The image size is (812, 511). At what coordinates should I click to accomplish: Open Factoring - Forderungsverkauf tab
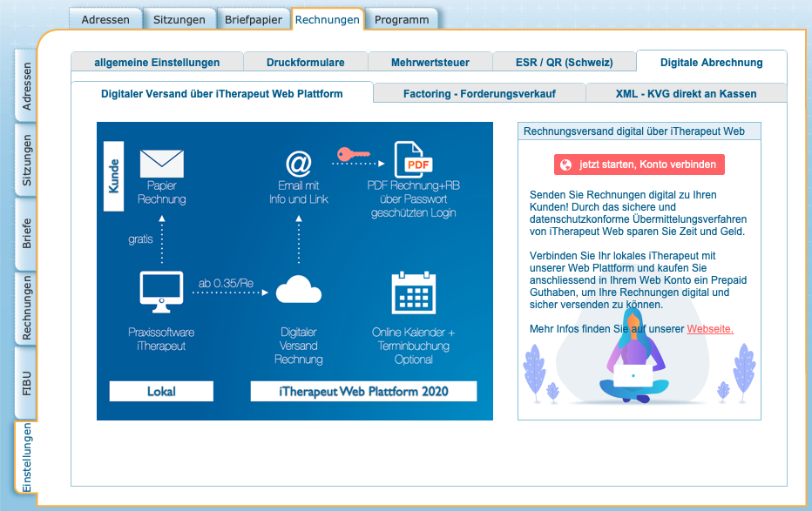click(x=479, y=94)
